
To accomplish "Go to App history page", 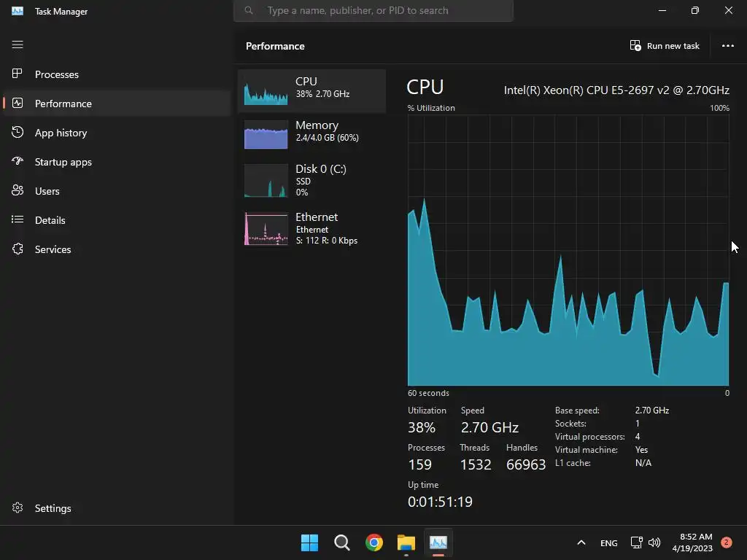I will [x=61, y=133].
